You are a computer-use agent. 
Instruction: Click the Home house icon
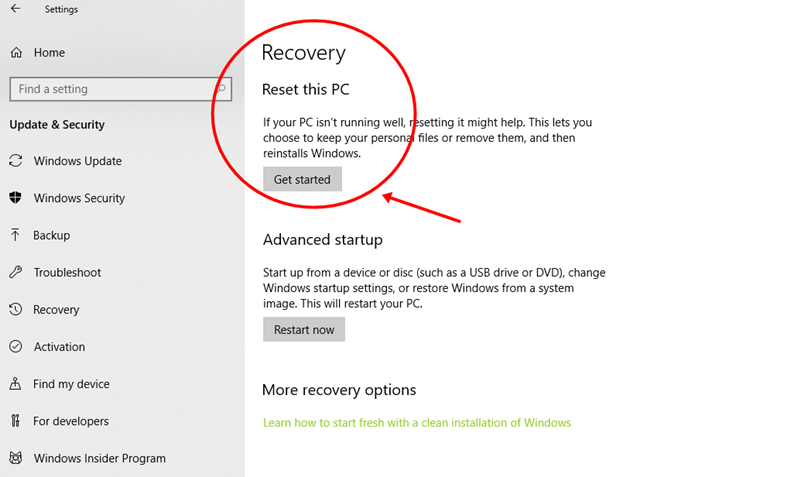pos(16,53)
